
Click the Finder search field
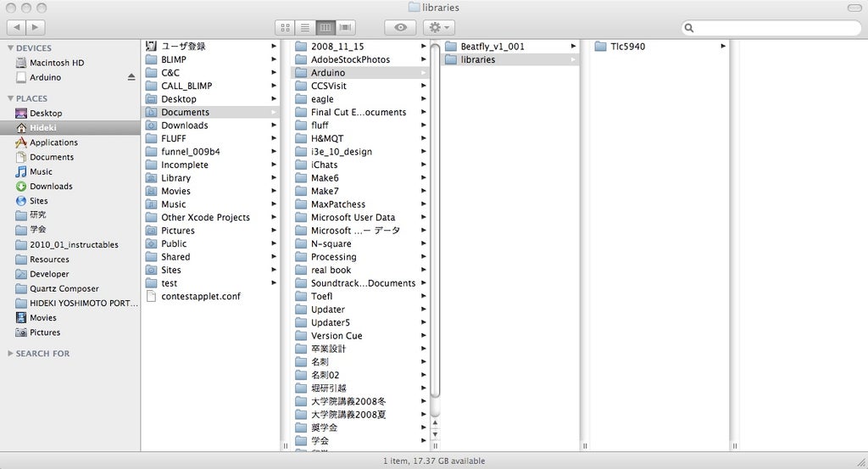pyautogui.click(x=771, y=28)
